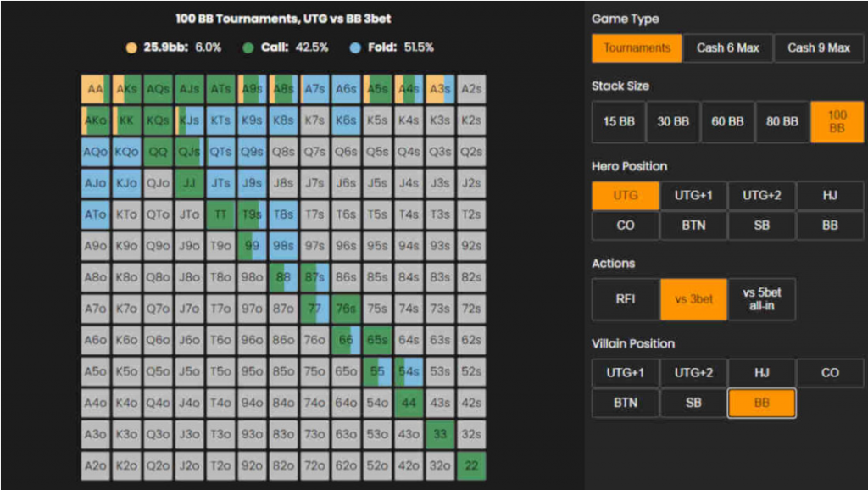The height and width of the screenshot is (490, 868).
Task: Set stack size to 15 BB
Action: 619,122
